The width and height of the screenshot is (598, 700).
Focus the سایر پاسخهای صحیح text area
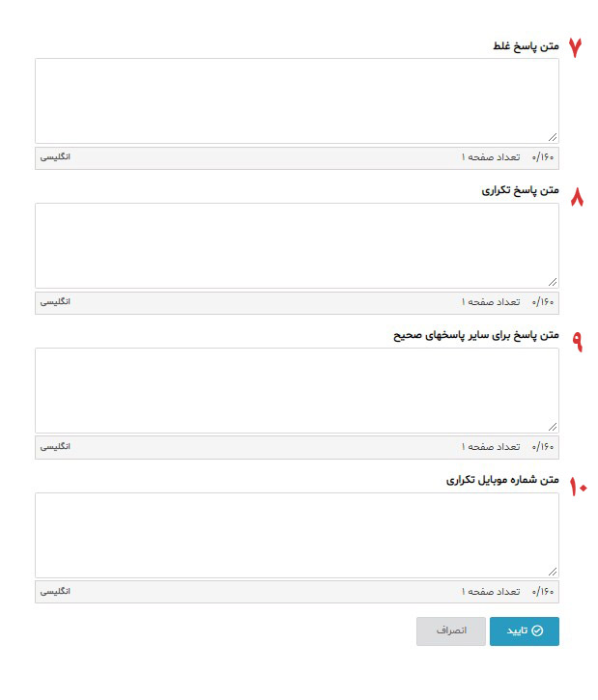point(297,391)
